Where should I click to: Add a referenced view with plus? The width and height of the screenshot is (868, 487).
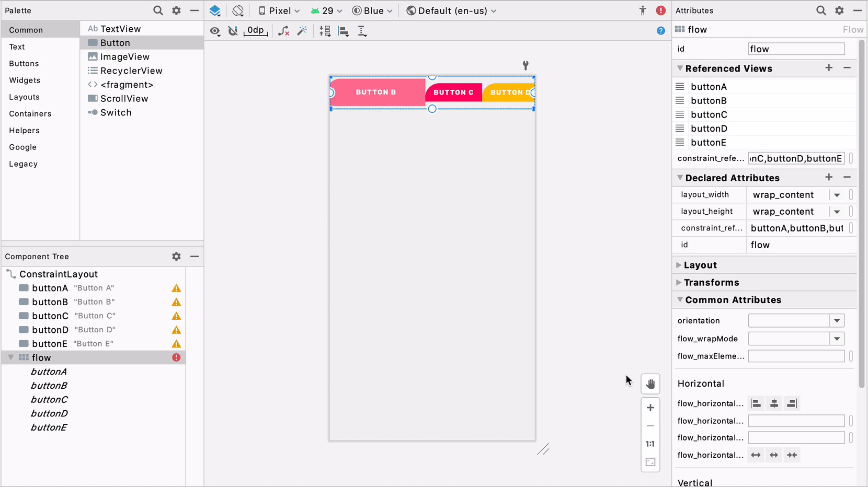coord(829,68)
